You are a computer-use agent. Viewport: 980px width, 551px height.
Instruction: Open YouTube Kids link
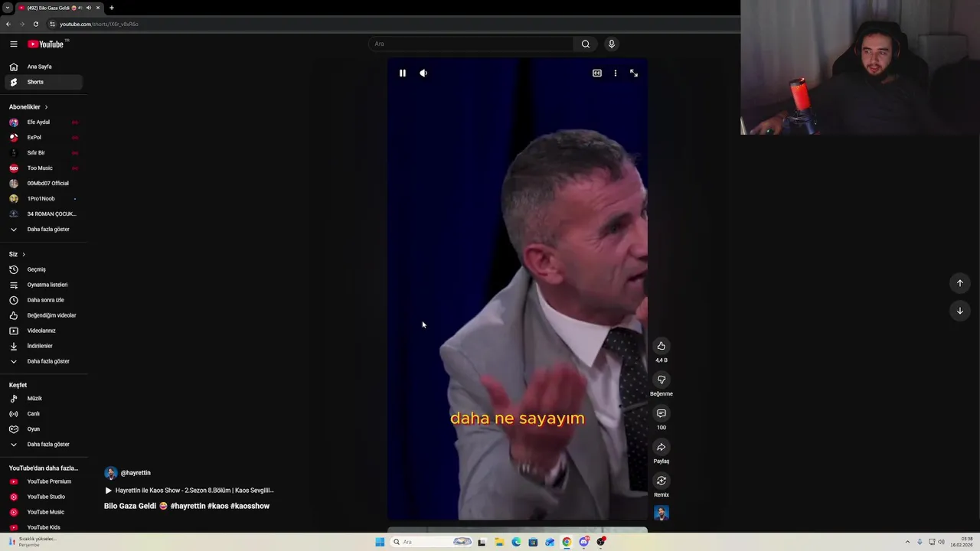[43, 527]
